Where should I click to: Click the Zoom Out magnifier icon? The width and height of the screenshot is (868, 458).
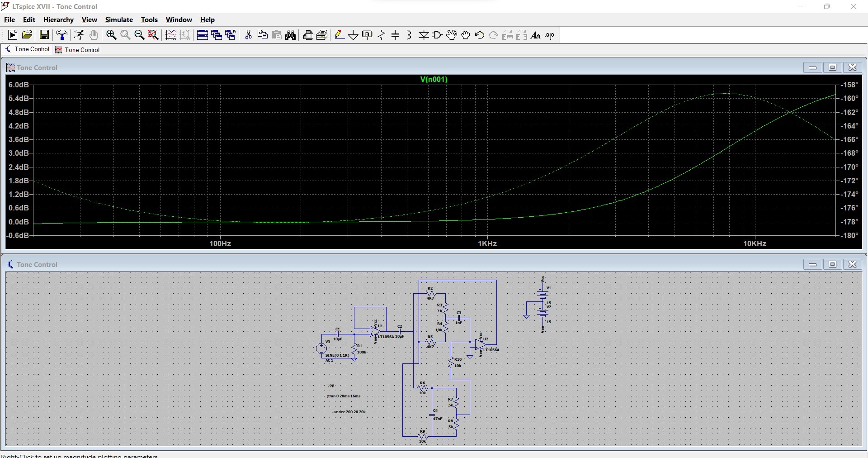tap(139, 35)
